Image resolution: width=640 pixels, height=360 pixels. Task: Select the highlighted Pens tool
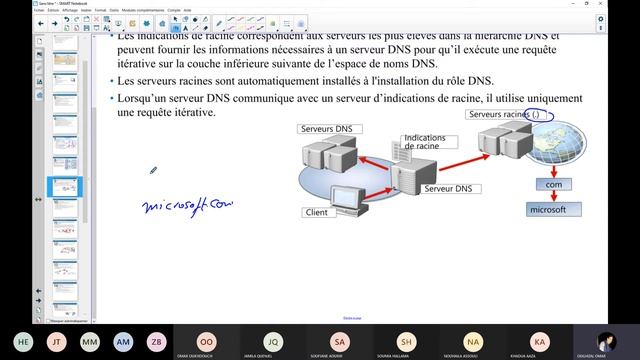(x=175, y=28)
